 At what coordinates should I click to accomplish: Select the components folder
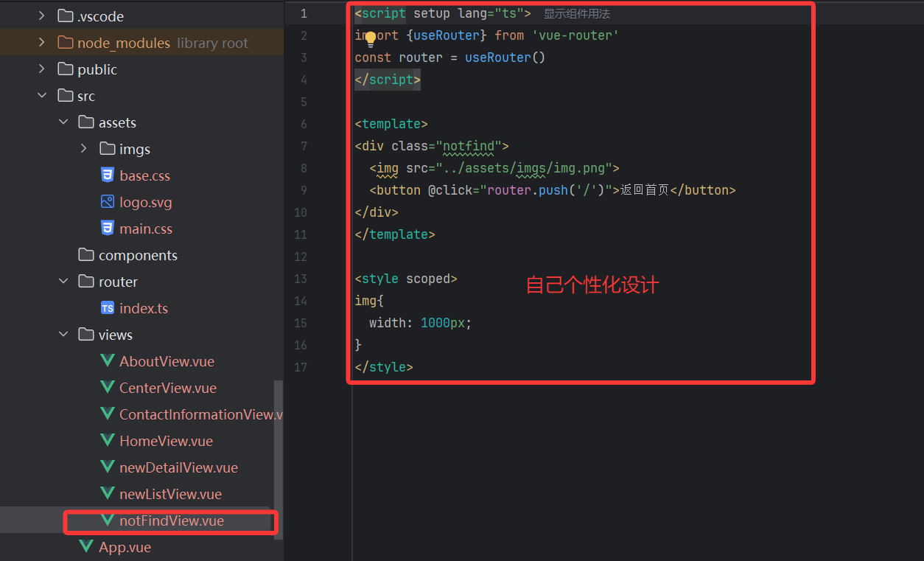click(138, 255)
